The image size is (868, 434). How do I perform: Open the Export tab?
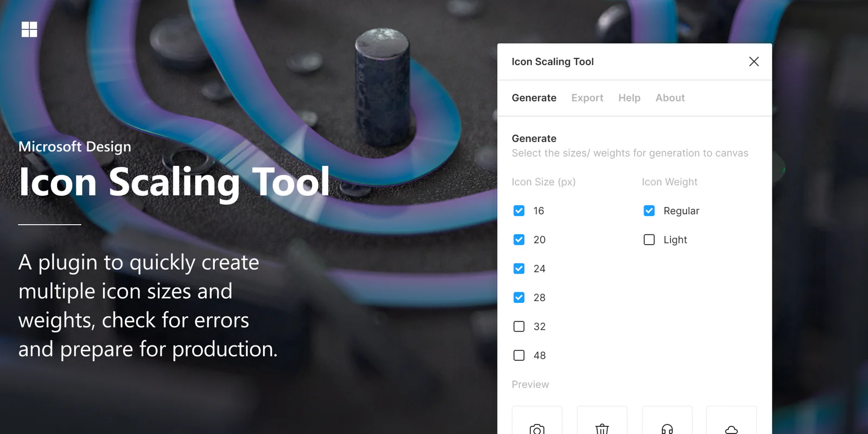point(588,98)
